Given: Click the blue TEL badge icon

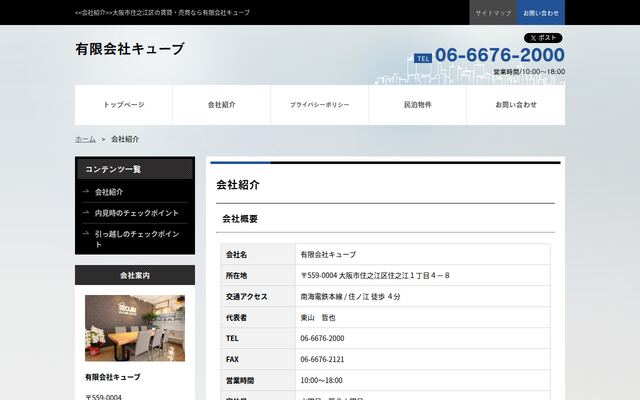Looking at the screenshot, I should pos(422,58).
